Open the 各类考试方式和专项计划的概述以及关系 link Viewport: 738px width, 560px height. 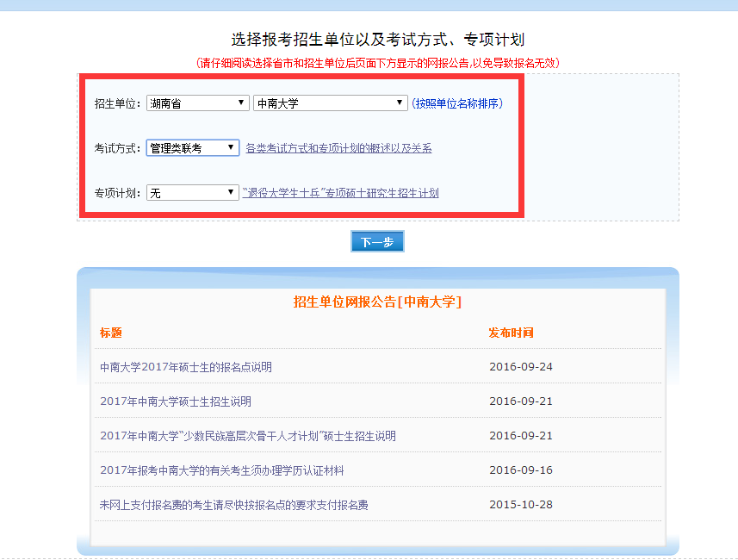click(338, 148)
